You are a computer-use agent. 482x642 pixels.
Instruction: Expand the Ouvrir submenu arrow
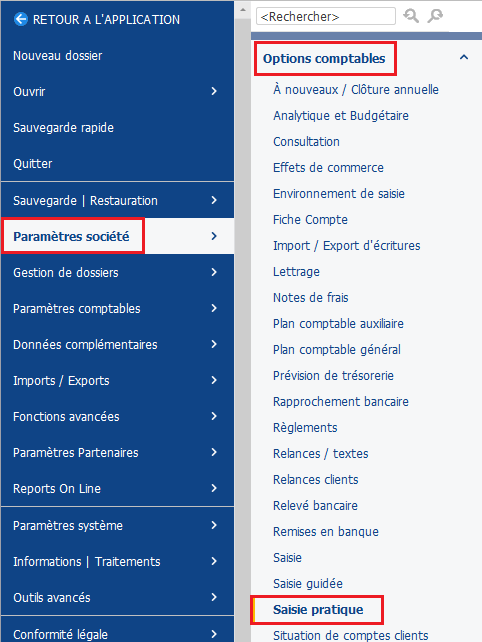pos(214,91)
